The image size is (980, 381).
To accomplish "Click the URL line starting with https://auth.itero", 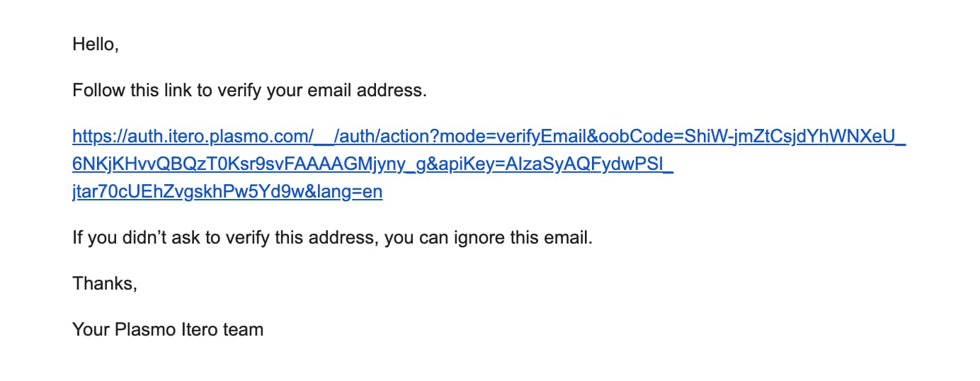I will pos(489,136).
